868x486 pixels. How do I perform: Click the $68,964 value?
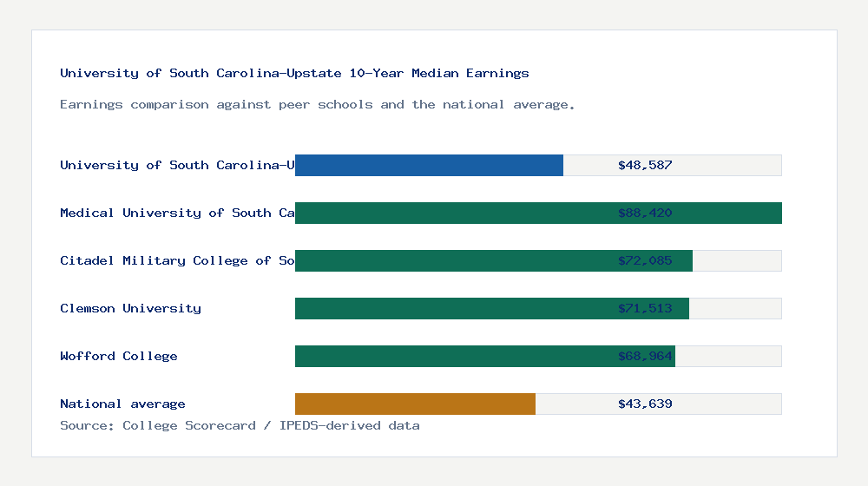645,356
